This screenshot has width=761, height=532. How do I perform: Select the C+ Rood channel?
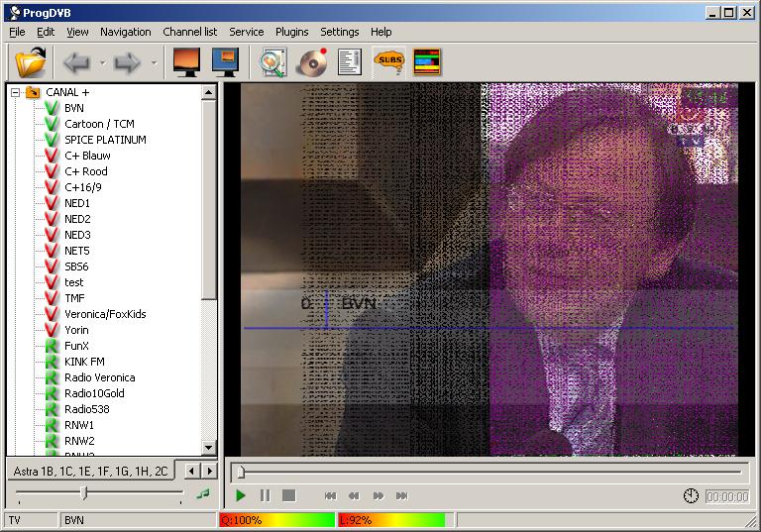[x=86, y=171]
